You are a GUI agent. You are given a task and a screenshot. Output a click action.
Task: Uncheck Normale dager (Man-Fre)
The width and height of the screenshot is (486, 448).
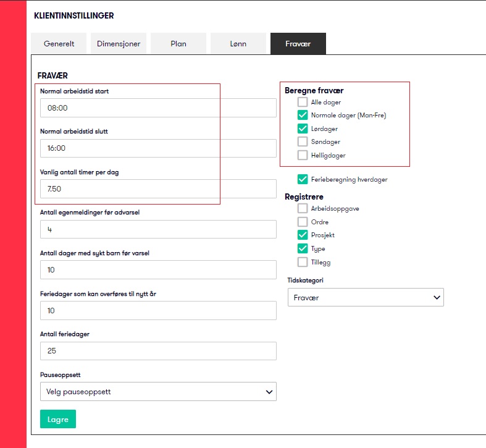click(303, 115)
